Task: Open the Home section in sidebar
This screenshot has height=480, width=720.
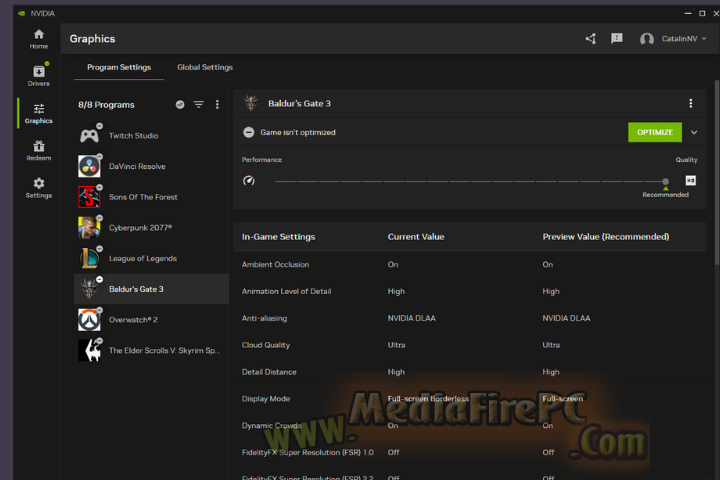Action: [x=39, y=39]
